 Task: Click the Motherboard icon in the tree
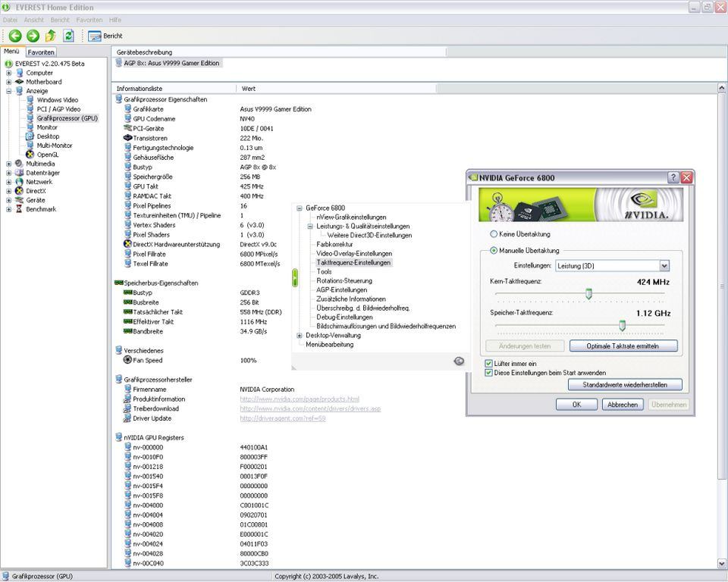point(20,82)
